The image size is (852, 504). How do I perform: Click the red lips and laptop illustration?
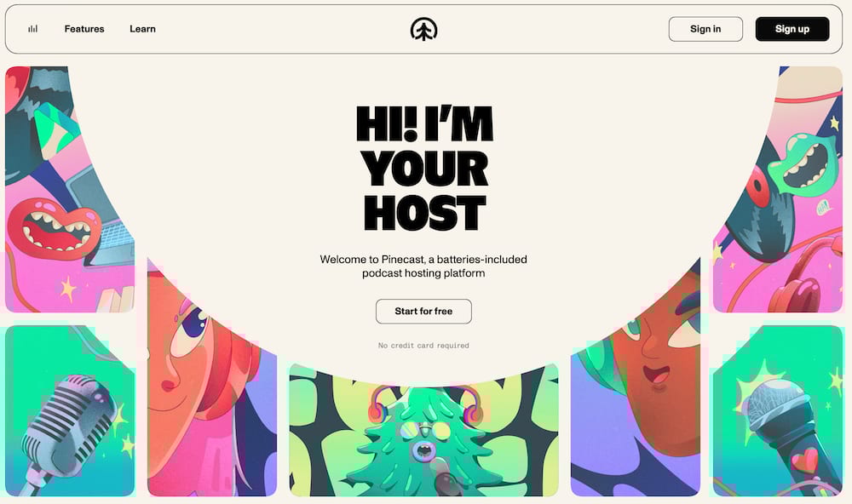coord(70,189)
